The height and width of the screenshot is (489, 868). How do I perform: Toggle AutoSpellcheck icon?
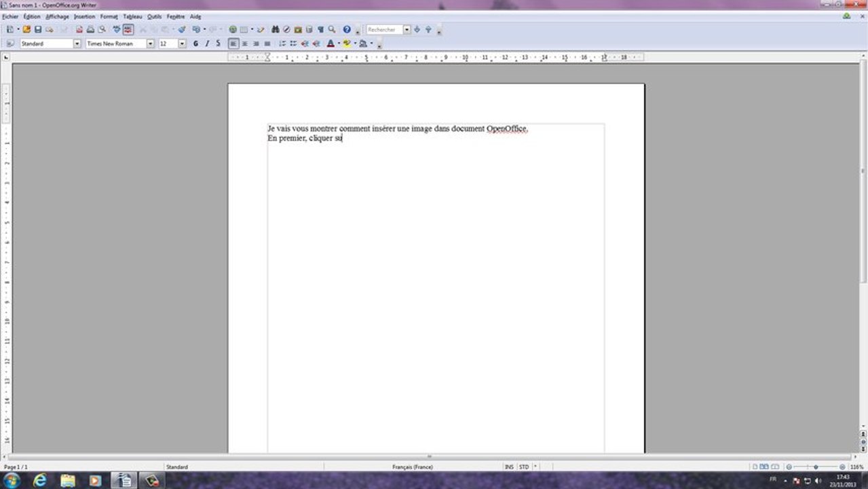[x=128, y=30]
